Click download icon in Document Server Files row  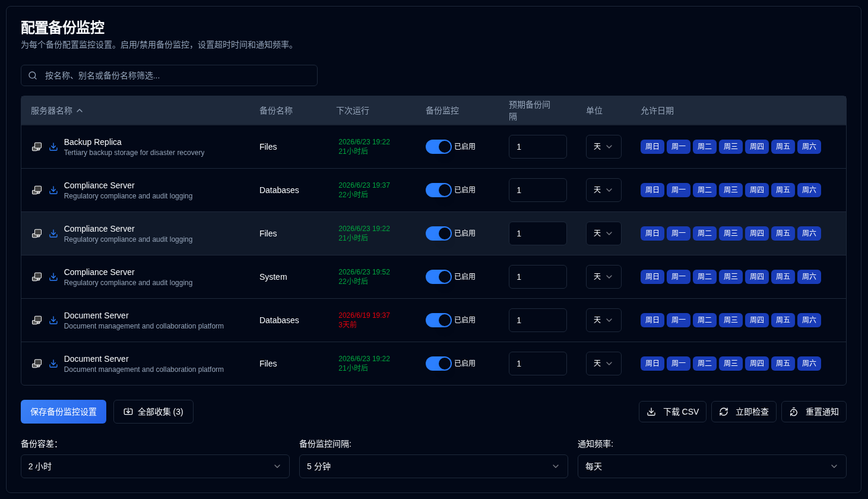53,364
